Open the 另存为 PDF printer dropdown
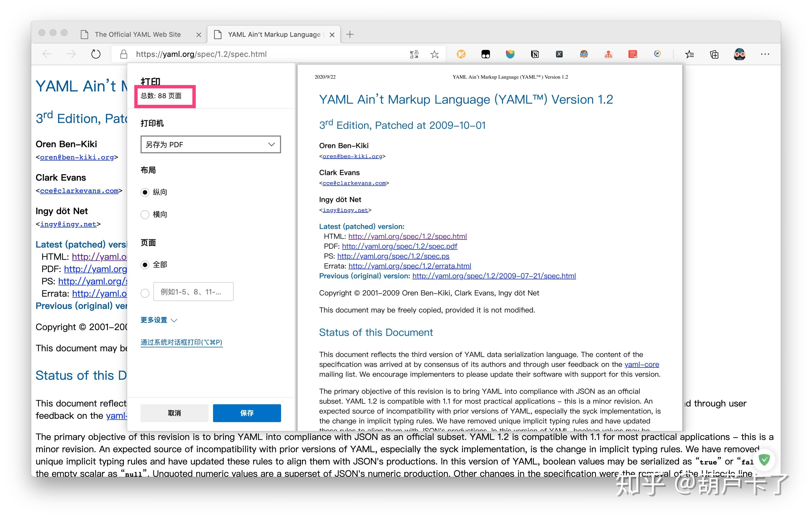Viewport: 812px width, 518px height. point(211,145)
